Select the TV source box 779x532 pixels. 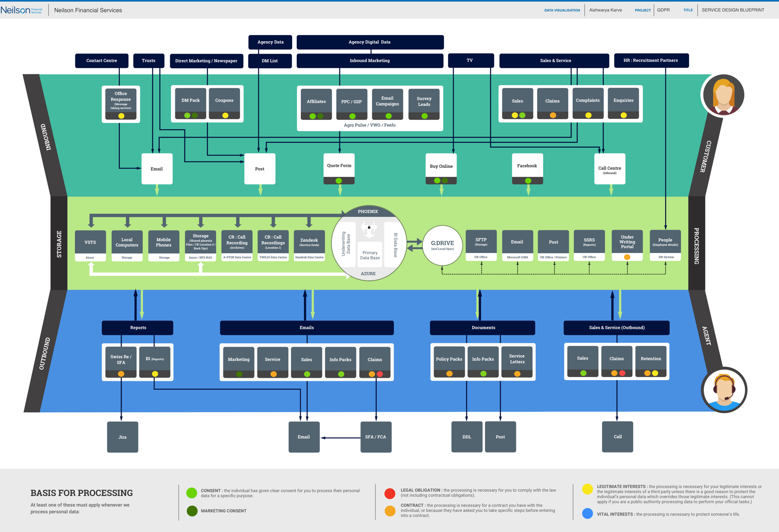point(471,61)
